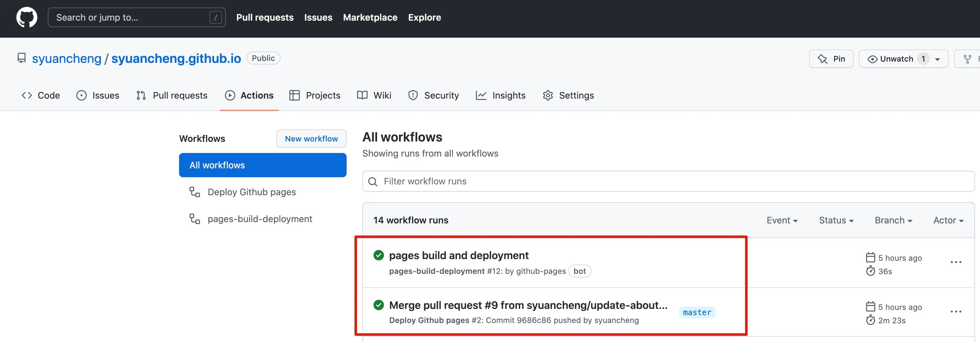
Task: Click the calendar icon on the 2m 23s run
Action: point(870,307)
